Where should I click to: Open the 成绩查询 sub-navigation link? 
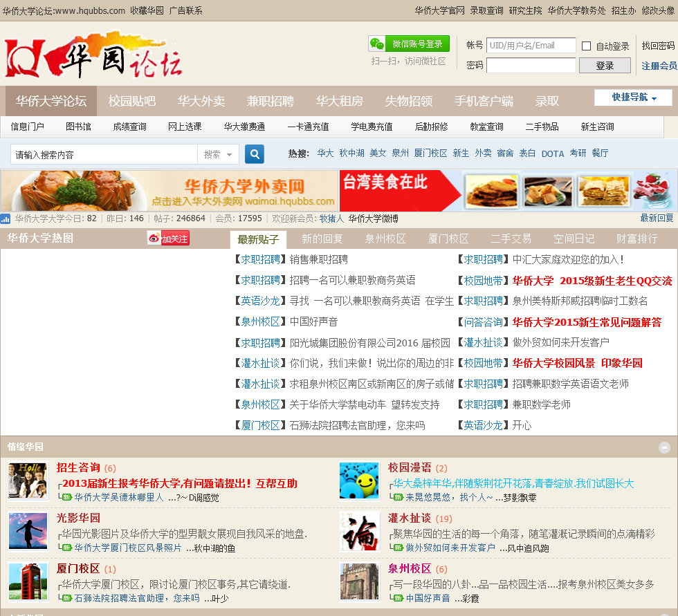click(x=130, y=127)
